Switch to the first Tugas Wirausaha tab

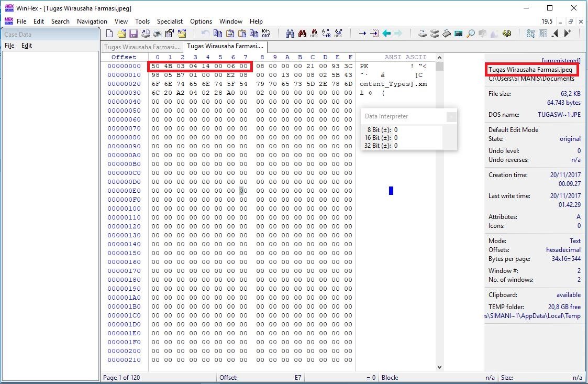141,47
